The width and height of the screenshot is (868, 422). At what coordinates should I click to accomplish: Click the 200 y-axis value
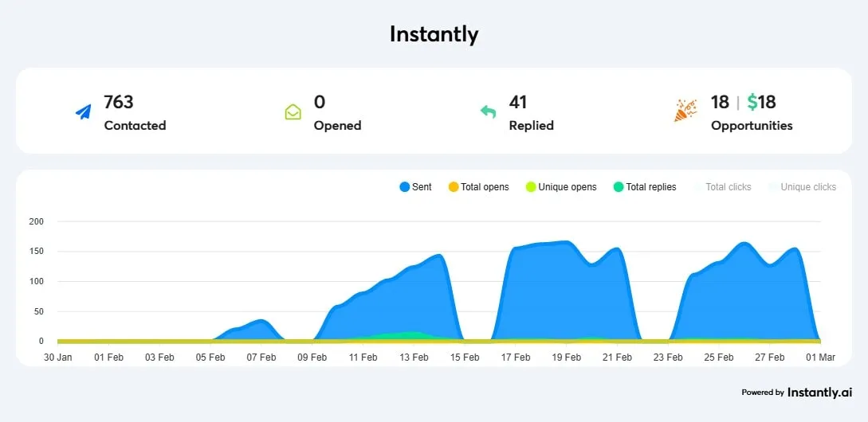35,221
